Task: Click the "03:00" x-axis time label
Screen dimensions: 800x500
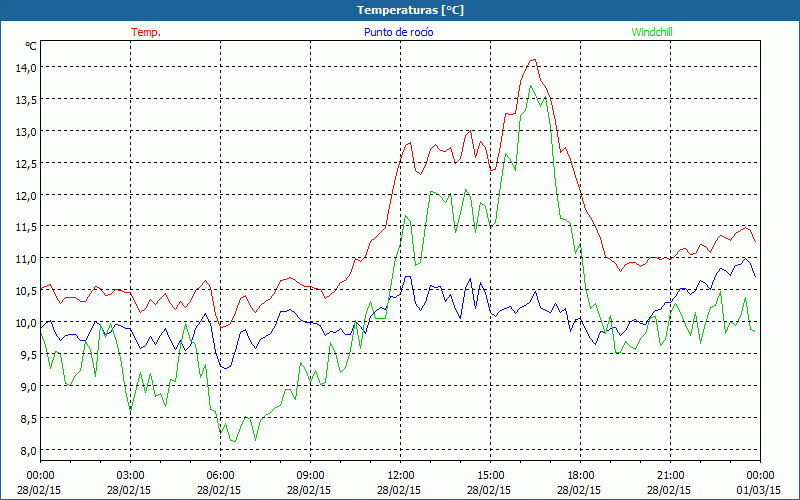Action: click(131, 476)
